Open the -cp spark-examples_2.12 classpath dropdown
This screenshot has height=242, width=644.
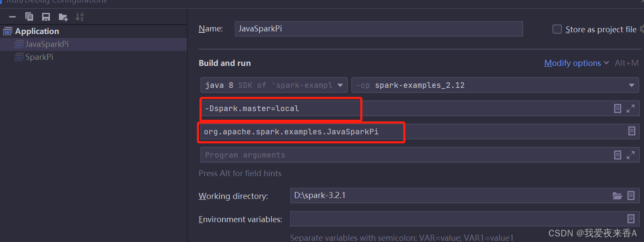tap(494, 85)
